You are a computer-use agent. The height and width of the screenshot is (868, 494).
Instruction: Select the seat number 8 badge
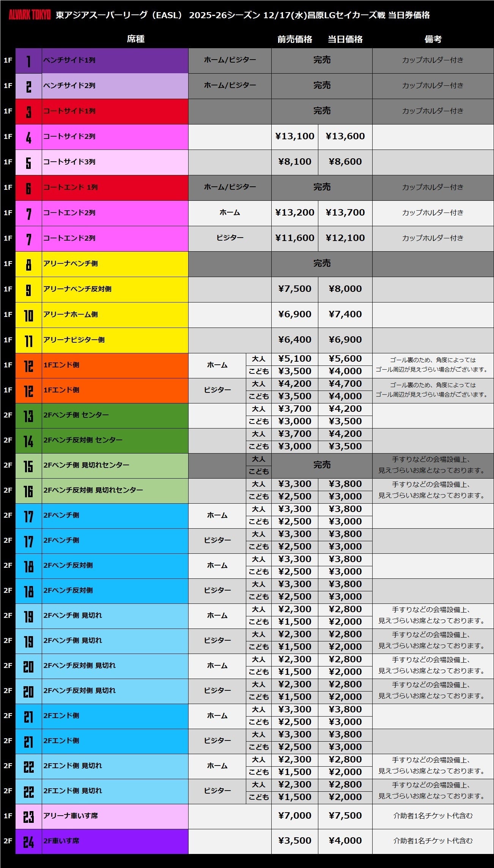click(x=28, y=264)
